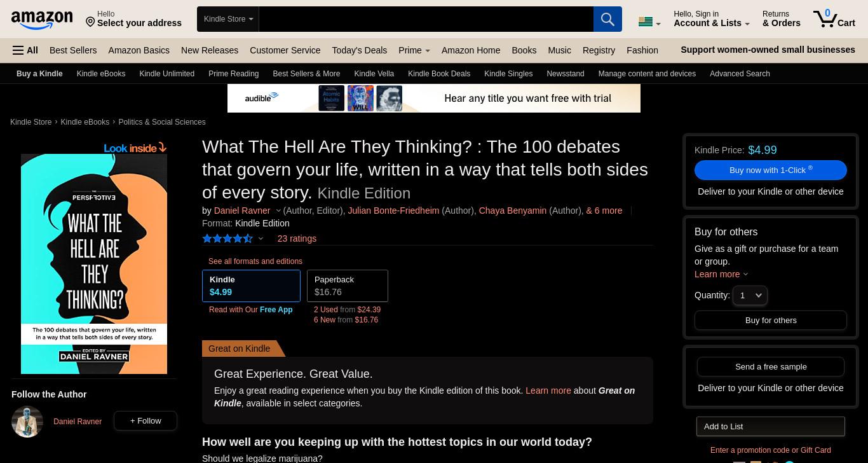This screenshot has height=463, width=868.
Task: Go to Amazon Home menu item
Action: [x=471, y=50]
